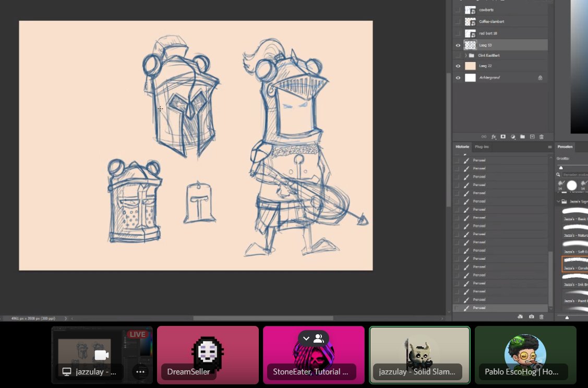
Task: Add a layer mask with the mask icon
Action: pyautogui.click(x=503, y=137)
